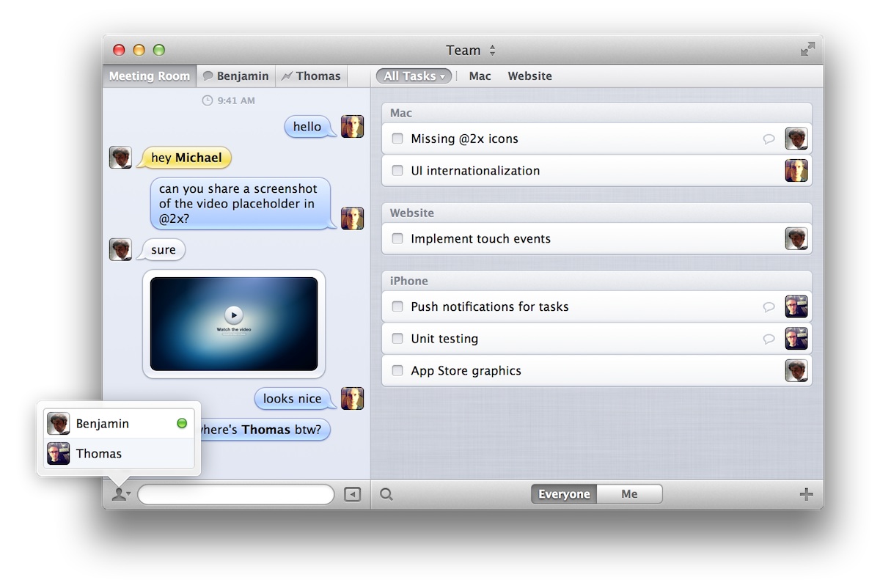Click avatar next to looks nice message
880x588 pixels.
pos(352,399)
